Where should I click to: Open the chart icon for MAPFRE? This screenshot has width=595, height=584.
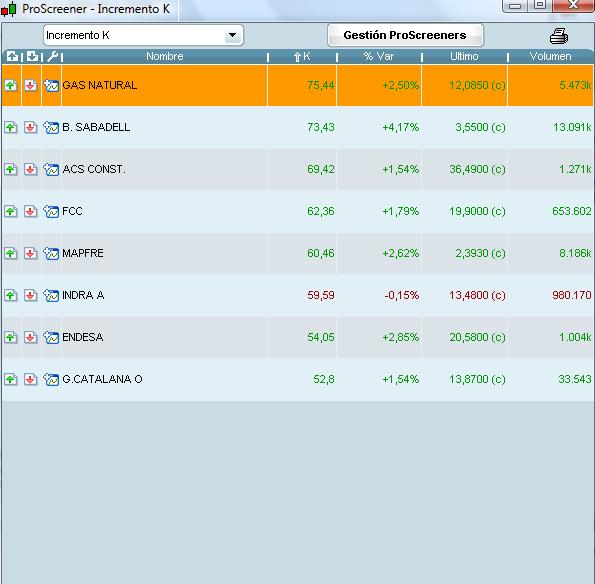[51, 253]
